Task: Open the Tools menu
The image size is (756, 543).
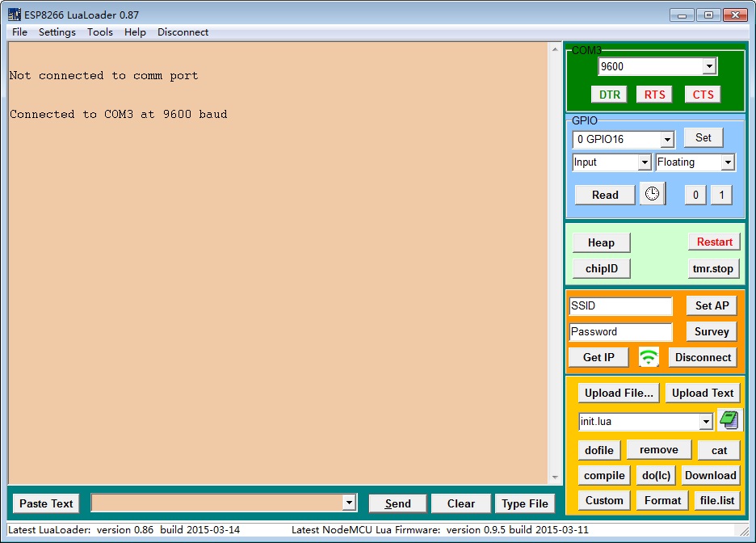Action: tap(100, 32)
